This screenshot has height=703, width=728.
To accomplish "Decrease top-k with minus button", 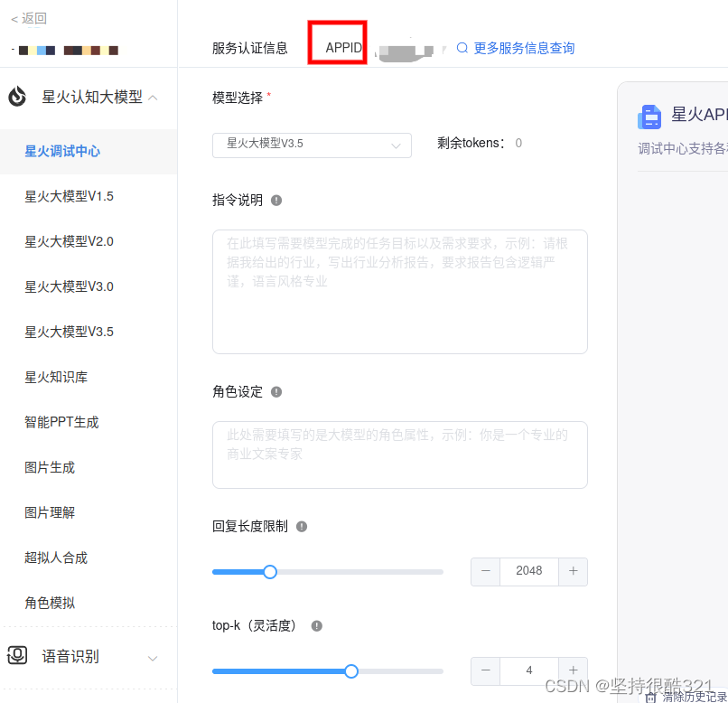I will pos(486,670).
